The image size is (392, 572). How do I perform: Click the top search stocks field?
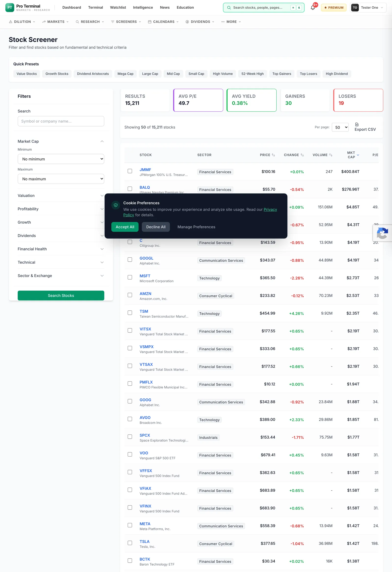click(x=264, y=8)
